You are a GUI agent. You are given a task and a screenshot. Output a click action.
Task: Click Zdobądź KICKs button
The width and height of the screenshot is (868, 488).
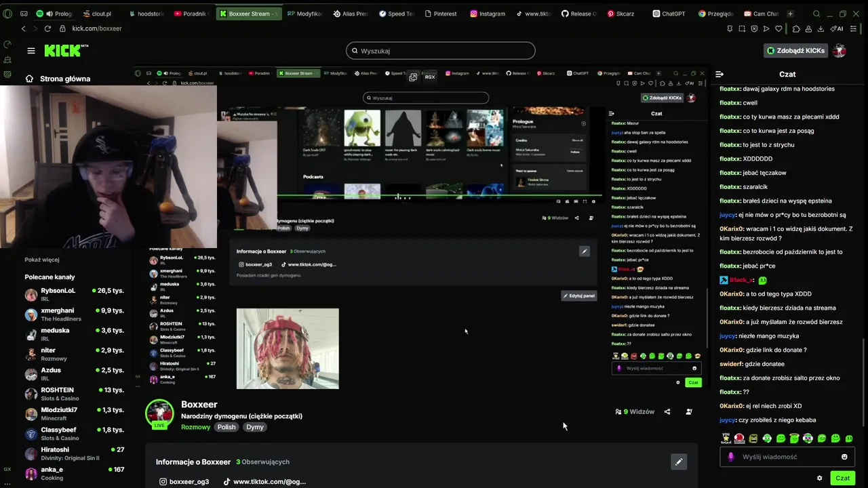pos(796,51)
